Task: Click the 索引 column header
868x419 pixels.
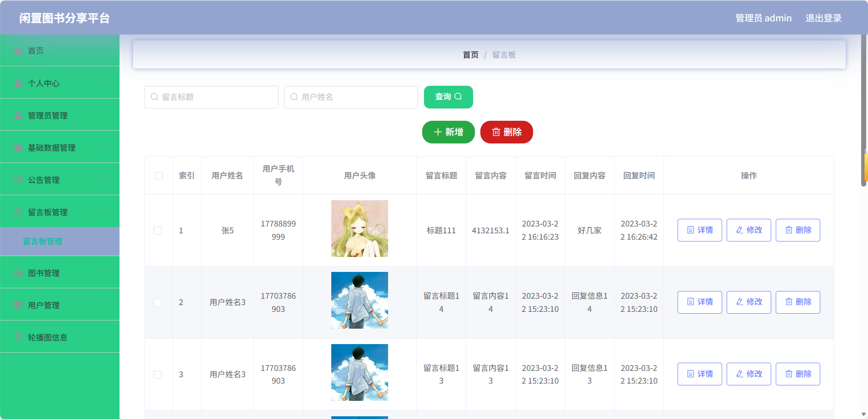Action: (187, 176)
